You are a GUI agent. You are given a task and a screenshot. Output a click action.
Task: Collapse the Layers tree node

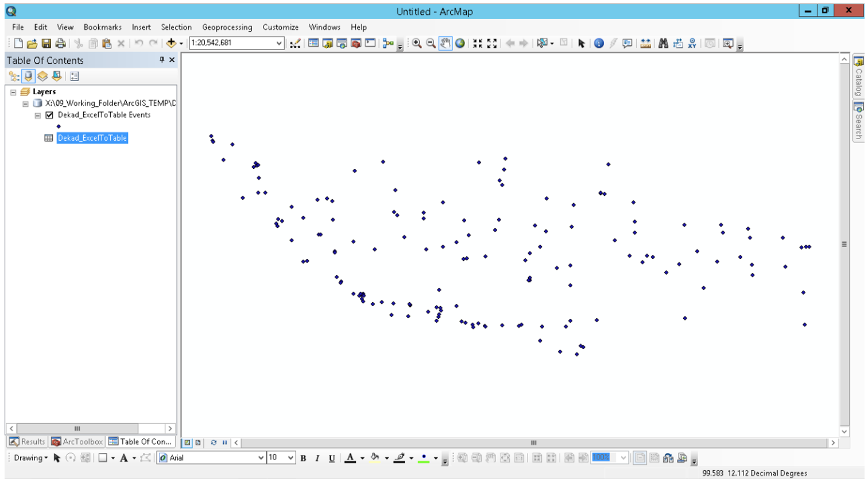pyautogui.click(x=13, y=92)
